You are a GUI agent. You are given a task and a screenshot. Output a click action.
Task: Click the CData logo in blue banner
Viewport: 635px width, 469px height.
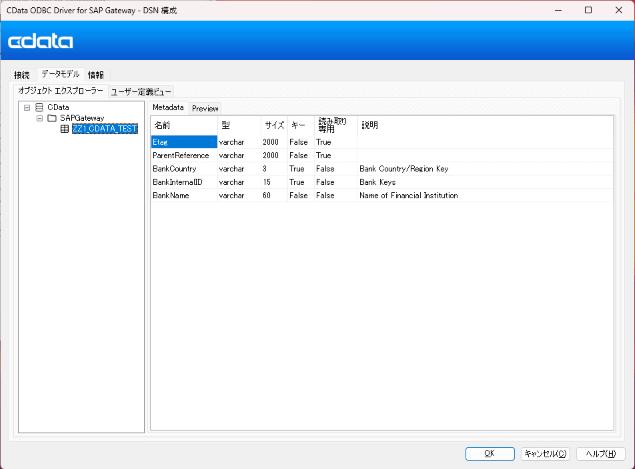pos(40,41)
